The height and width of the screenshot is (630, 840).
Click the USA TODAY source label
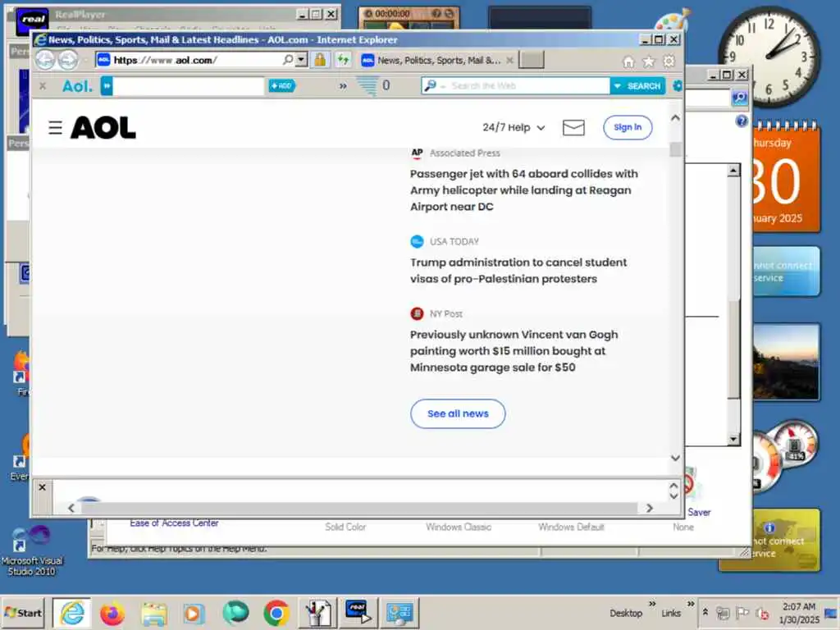coord(454,242)
